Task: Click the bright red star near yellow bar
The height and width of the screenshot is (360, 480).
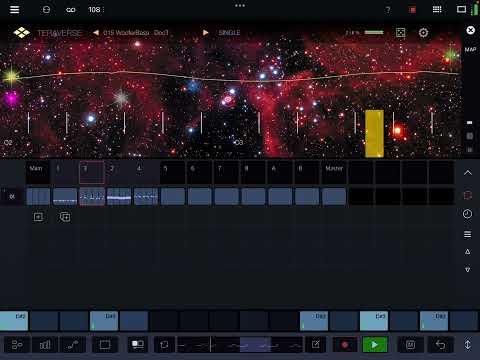Action: coord(397,130)
